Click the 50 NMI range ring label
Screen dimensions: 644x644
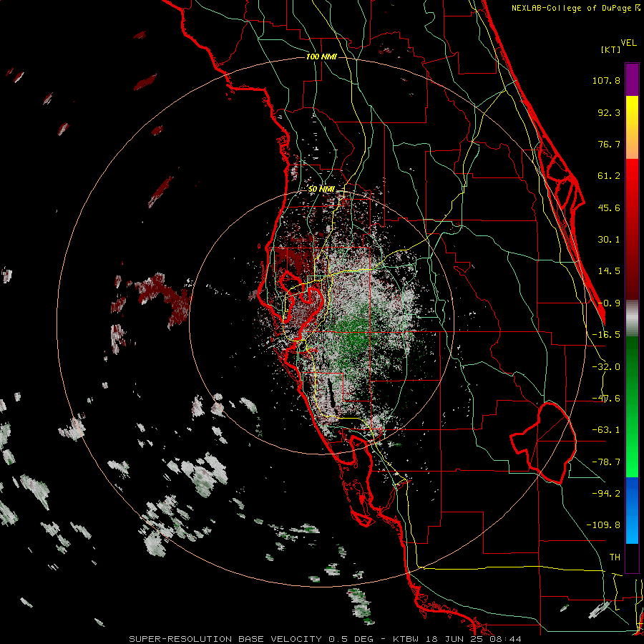pyautogui.click(x=321, y=189)
